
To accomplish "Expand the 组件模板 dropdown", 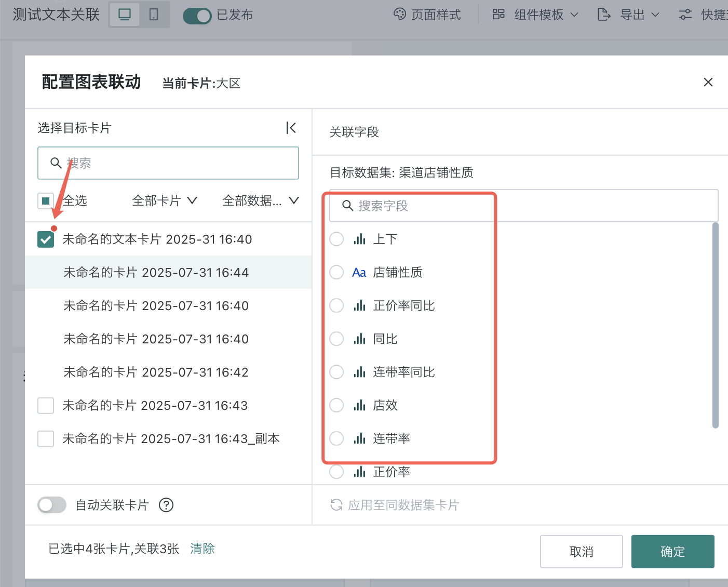I will [x=535, y=15].
